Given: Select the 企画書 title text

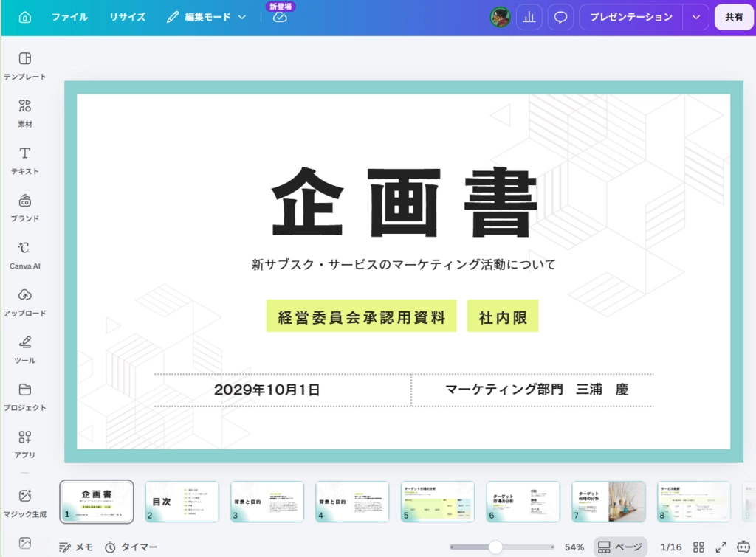Looking at the screenshot, I should 404,202.
